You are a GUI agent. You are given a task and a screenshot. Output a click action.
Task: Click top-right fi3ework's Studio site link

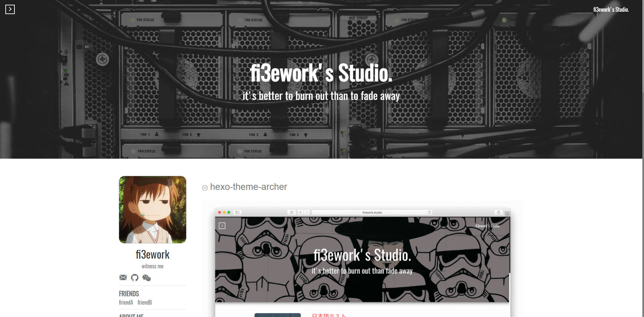tap(611, 9)
